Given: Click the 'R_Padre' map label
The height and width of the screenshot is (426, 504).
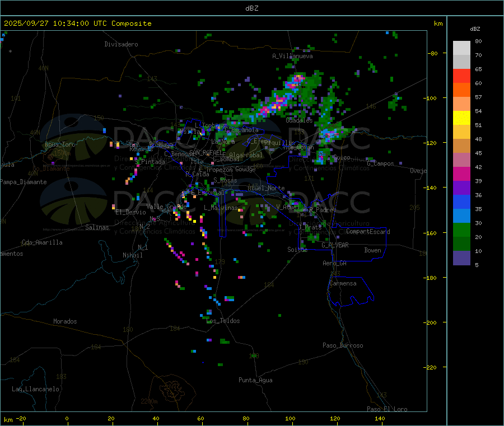Looking at the screenshot, I should (321, 210).
